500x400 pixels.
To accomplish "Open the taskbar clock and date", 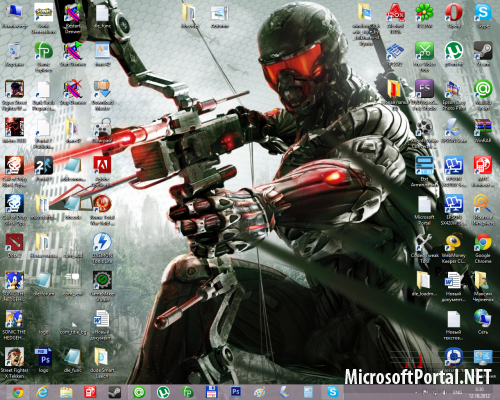I will (479, 393).
